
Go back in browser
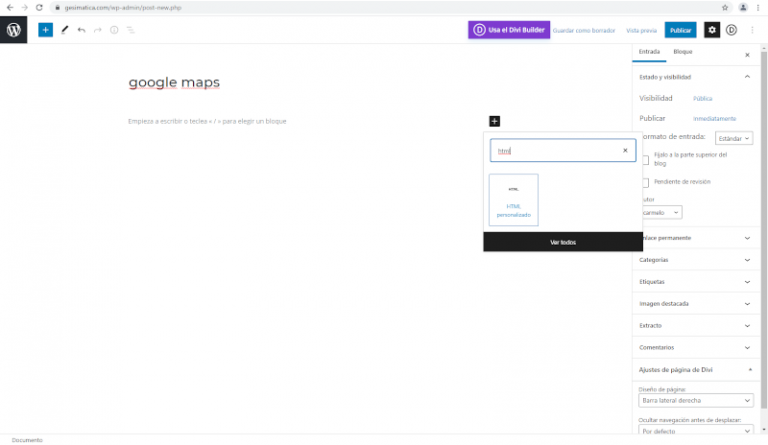pyautogui.click(x=10, y=7)
